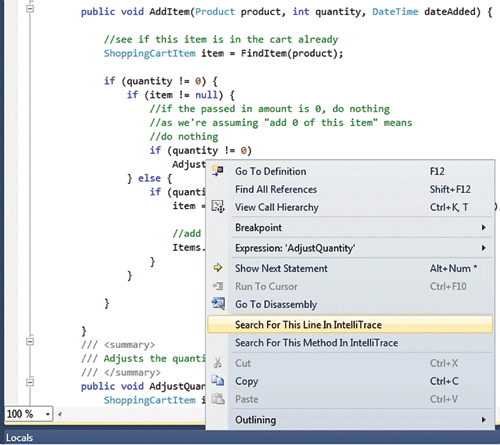Choose Search For This Method In IntelliTrace
This screenshot has width=500, height=445.
click(x=350, y=343)
